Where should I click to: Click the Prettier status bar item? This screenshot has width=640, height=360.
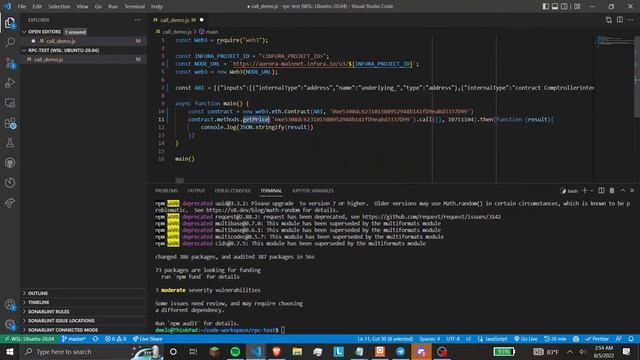(597, 339)
